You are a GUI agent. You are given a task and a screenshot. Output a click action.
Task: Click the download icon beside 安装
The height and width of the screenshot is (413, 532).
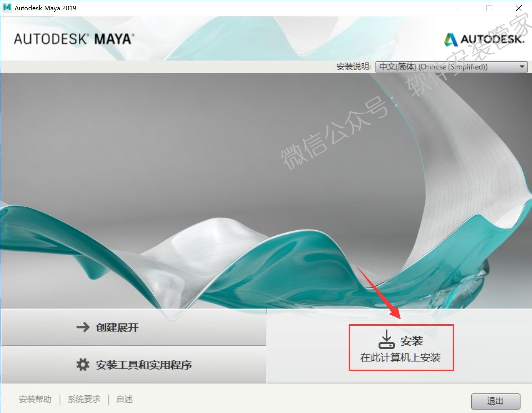pyautogui.click(x=386, y=339)
